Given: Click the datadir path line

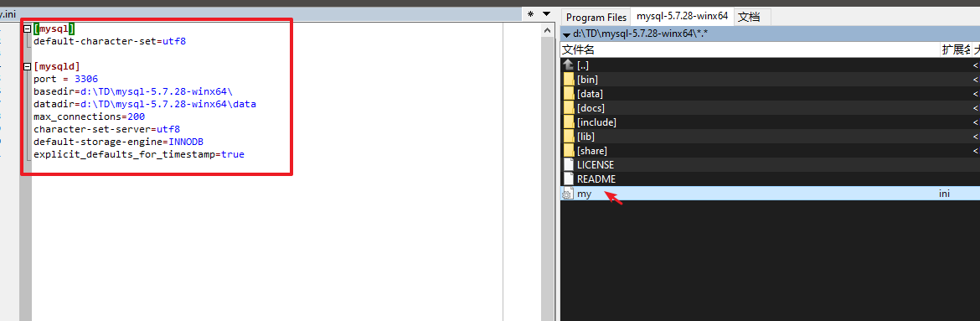Looking at the screenshot, I should click(x=144, y=104).
